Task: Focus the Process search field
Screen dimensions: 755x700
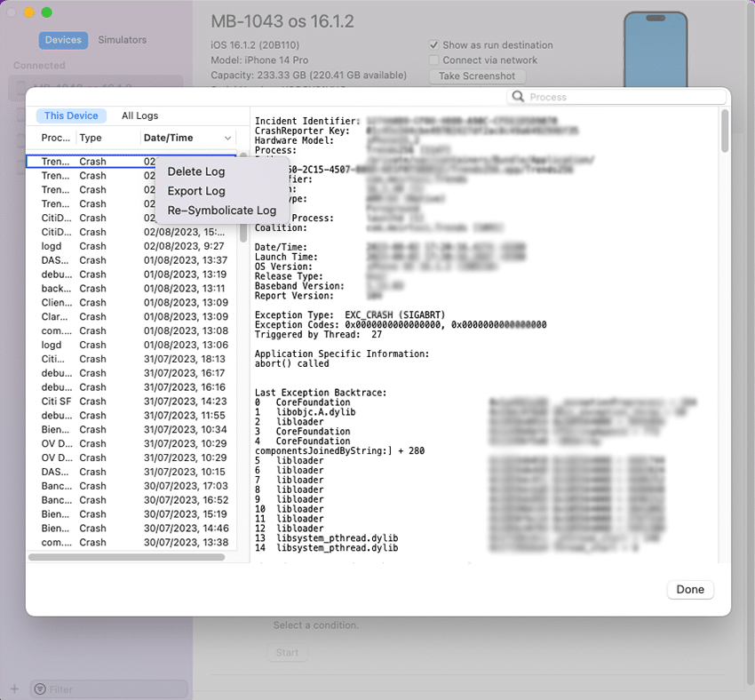Action: coord(622,97)
